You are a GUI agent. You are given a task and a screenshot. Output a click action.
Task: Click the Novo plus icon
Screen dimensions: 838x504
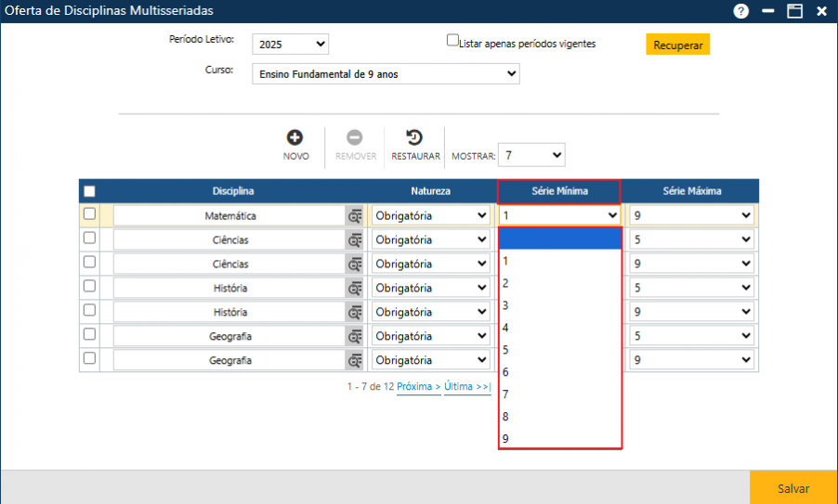pos(295,137)
